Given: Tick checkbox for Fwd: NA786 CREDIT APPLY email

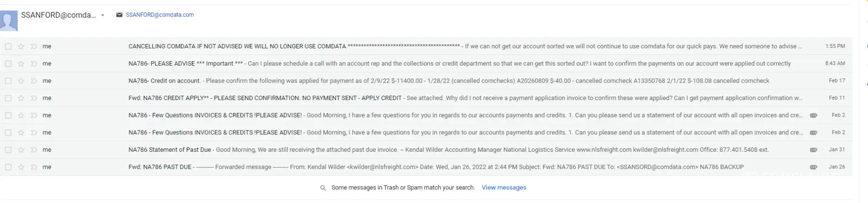Looking at the screenshot, I should [x=8, y=98].
